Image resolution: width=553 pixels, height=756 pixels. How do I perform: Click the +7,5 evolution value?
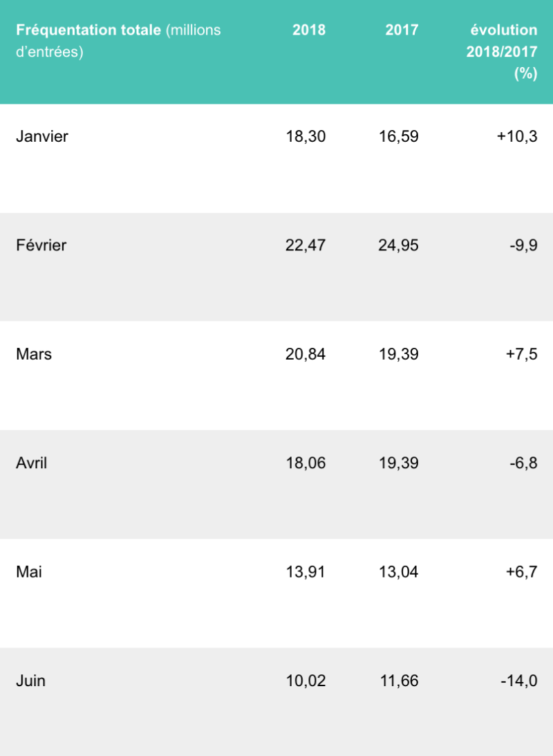tap(521, 354)
